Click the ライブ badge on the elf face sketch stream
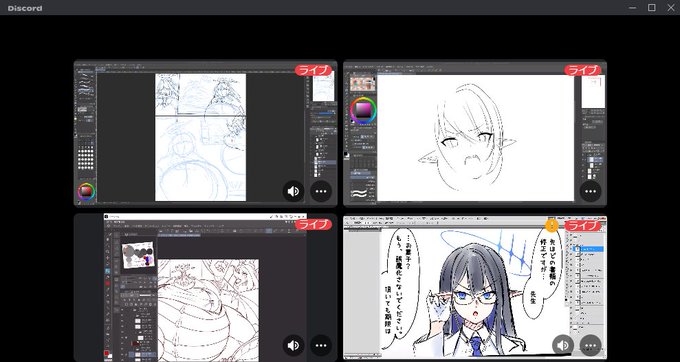 tap(582, 70)
